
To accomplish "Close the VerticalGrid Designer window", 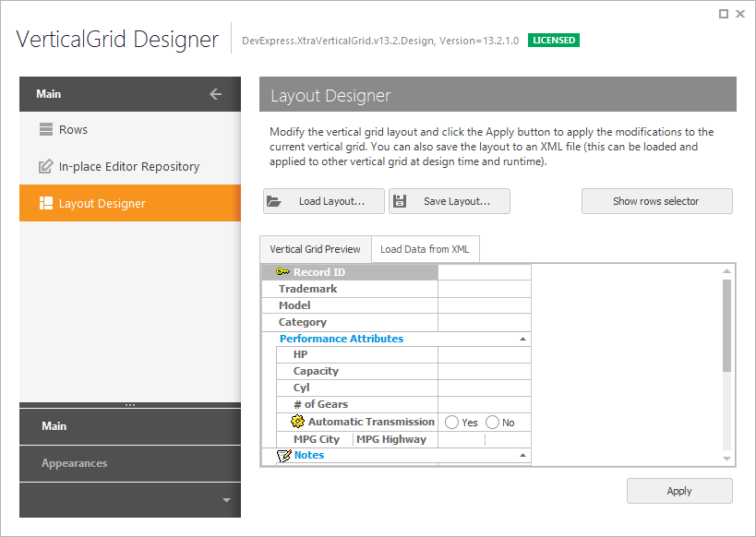I will coord(740,14).
